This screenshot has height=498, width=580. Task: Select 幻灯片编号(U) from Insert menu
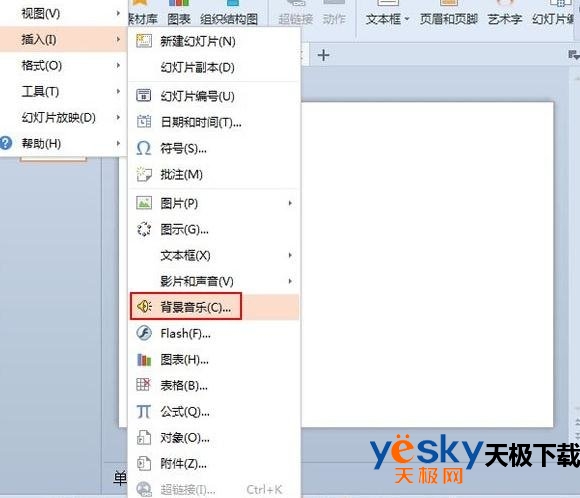(214, 96)
